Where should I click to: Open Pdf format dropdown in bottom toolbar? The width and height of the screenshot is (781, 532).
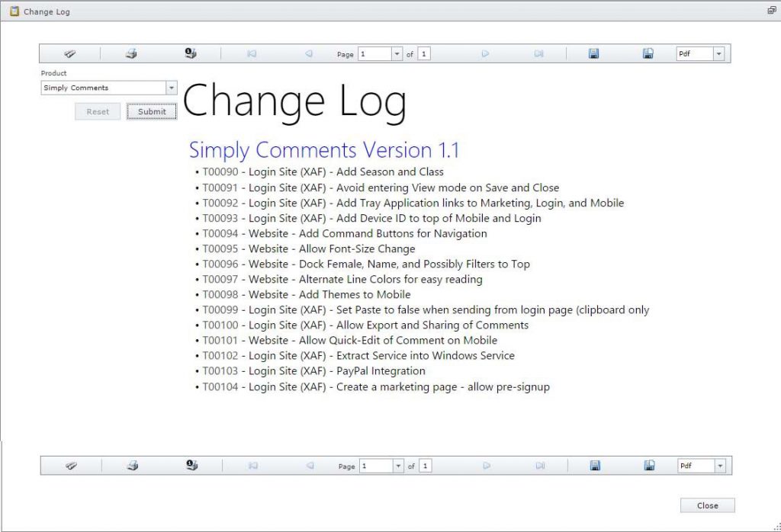[x=720, y=466]
